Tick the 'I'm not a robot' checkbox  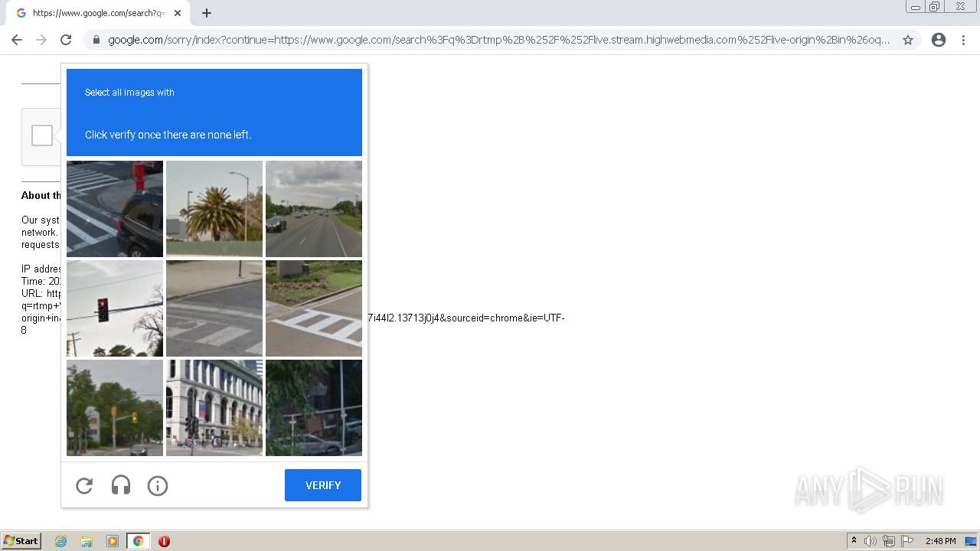tap(42, 135)
